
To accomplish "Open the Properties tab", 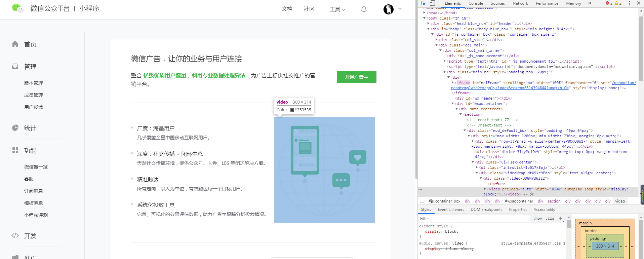I will [518, 210].
